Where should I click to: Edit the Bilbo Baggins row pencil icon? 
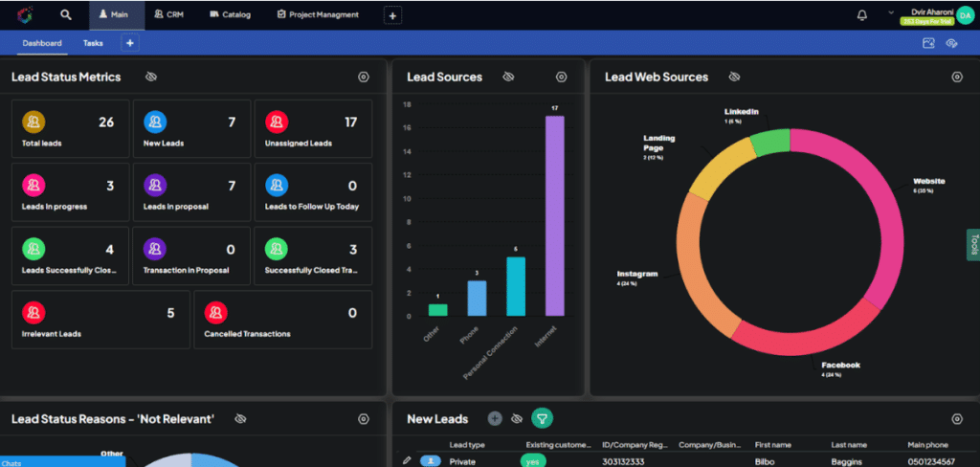(407, 460)
